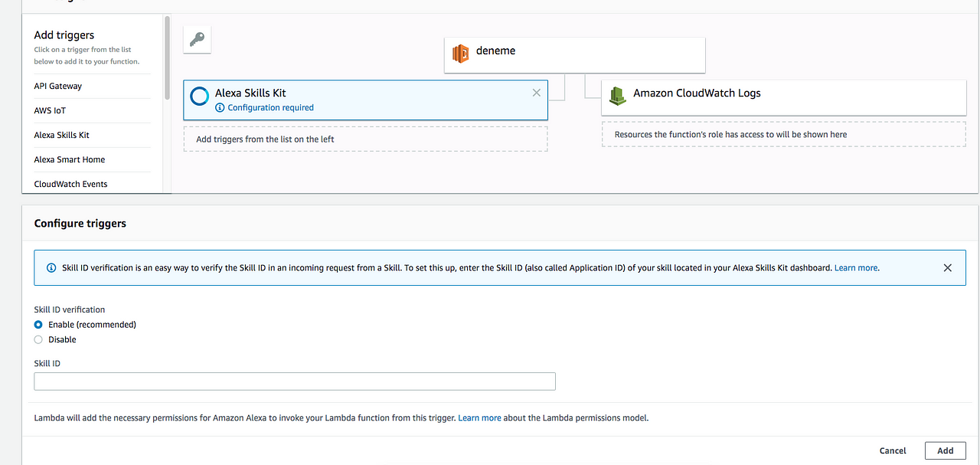This screenshot has height=465, width=980.
Task: Click the triggers list scrollbar
Action: [167, 57]
